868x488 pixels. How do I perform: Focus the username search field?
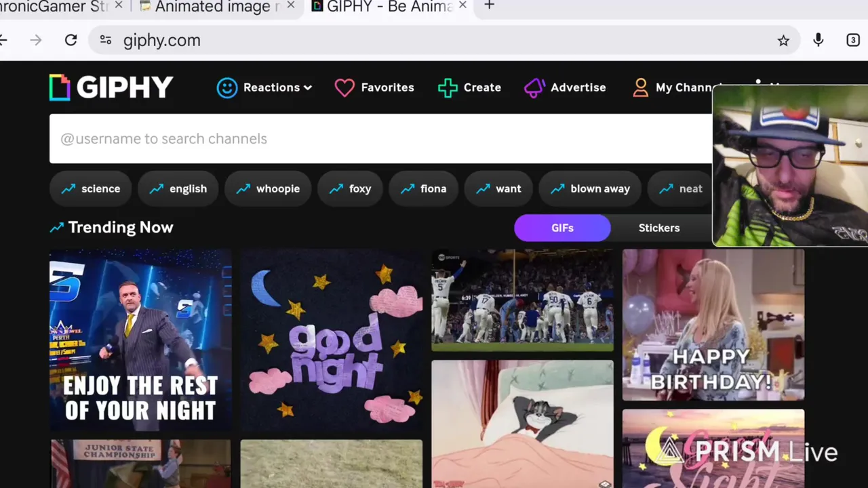pyautogui.click(x=381, y=138)
